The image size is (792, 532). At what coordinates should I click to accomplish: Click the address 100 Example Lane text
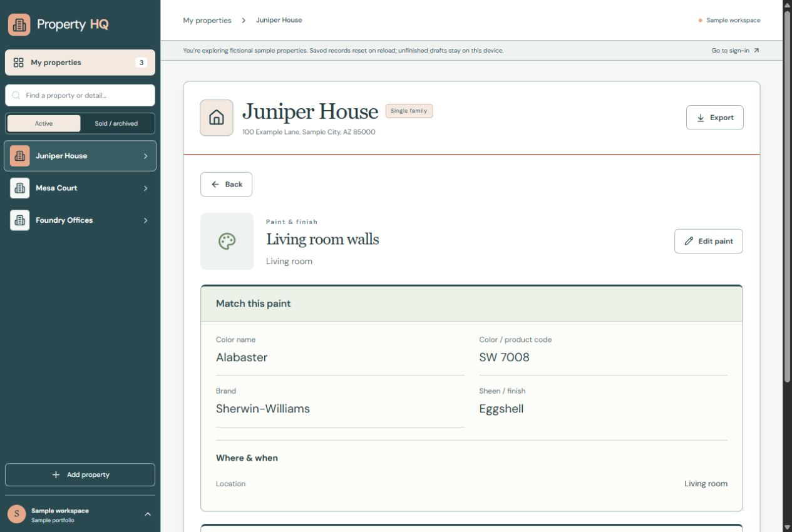point(309,132)
